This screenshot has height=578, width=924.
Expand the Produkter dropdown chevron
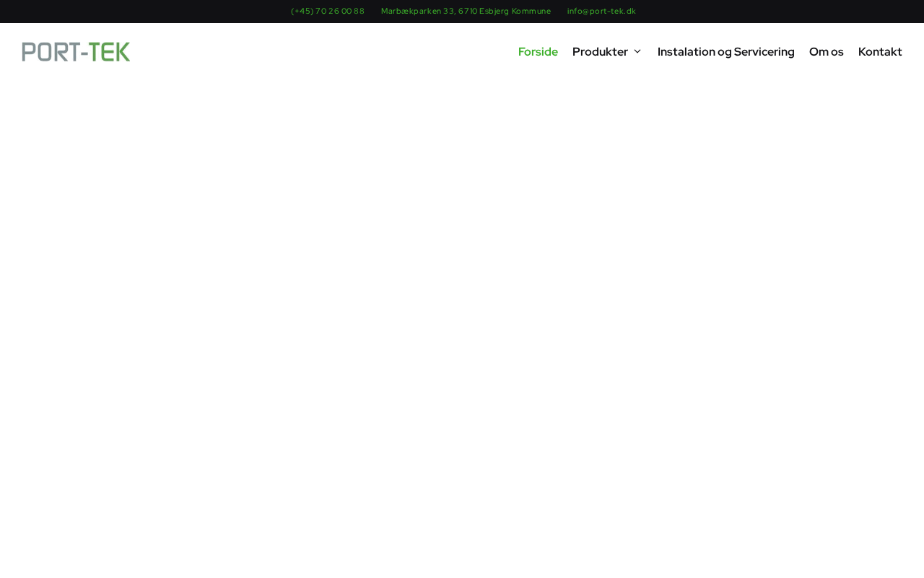click(x=637, y=52)
